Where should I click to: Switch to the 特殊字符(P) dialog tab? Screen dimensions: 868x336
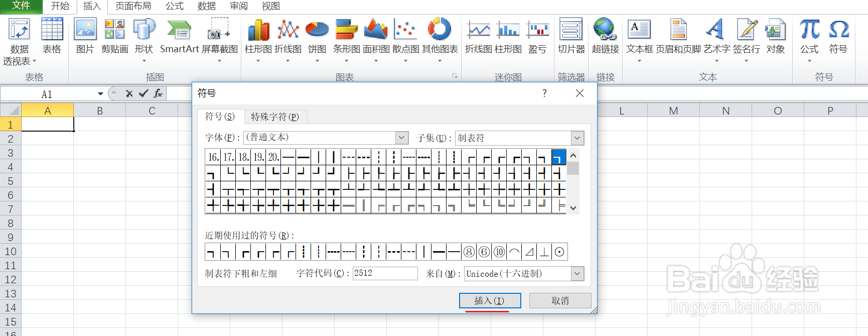pyautogui.click(x=275, y=117)
